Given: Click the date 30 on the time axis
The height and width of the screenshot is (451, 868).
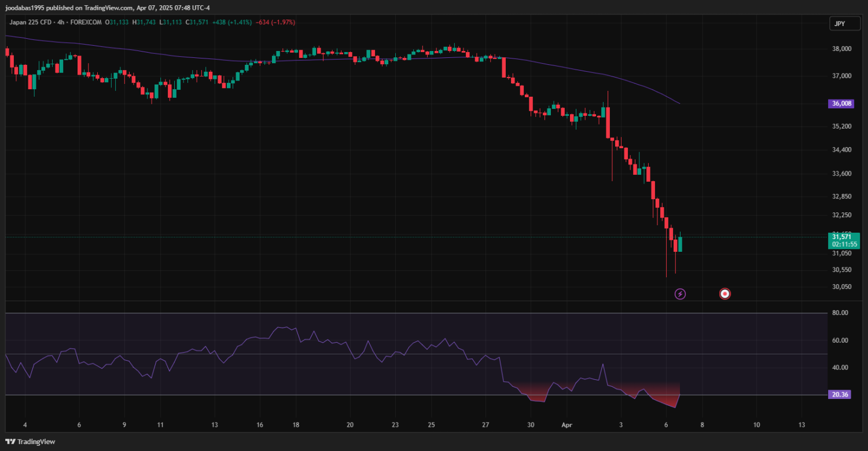Looking at the screenshot, I should click(x=531, y=424).
